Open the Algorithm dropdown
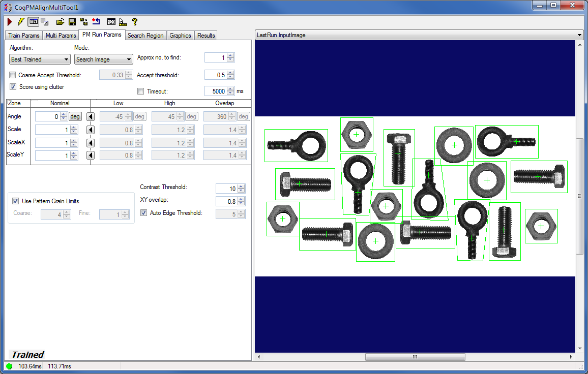Image resolution: width=588 pixels, height=374 pixels. pos(68,59)
